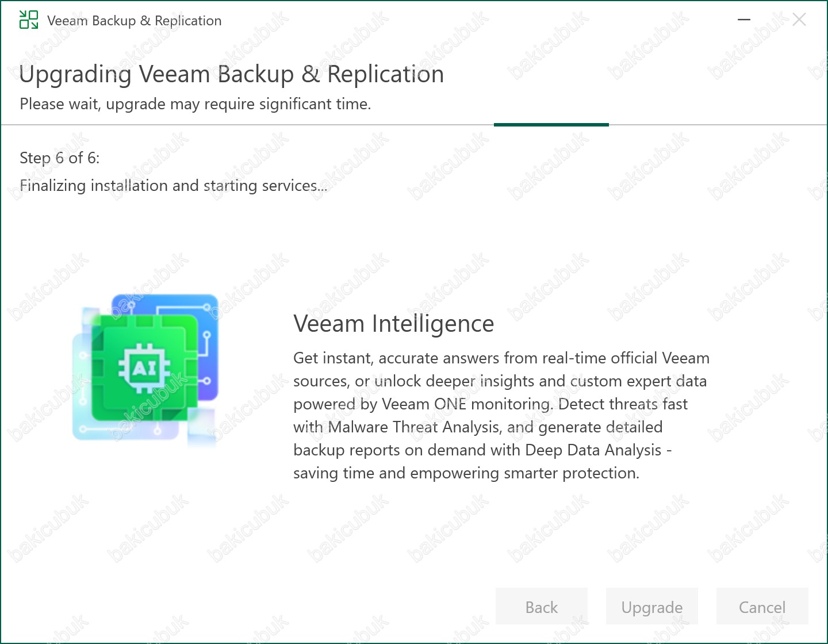Click the Back button
Image resolution: width=828 pixels, height=644 pixels.
click(542, 607)
